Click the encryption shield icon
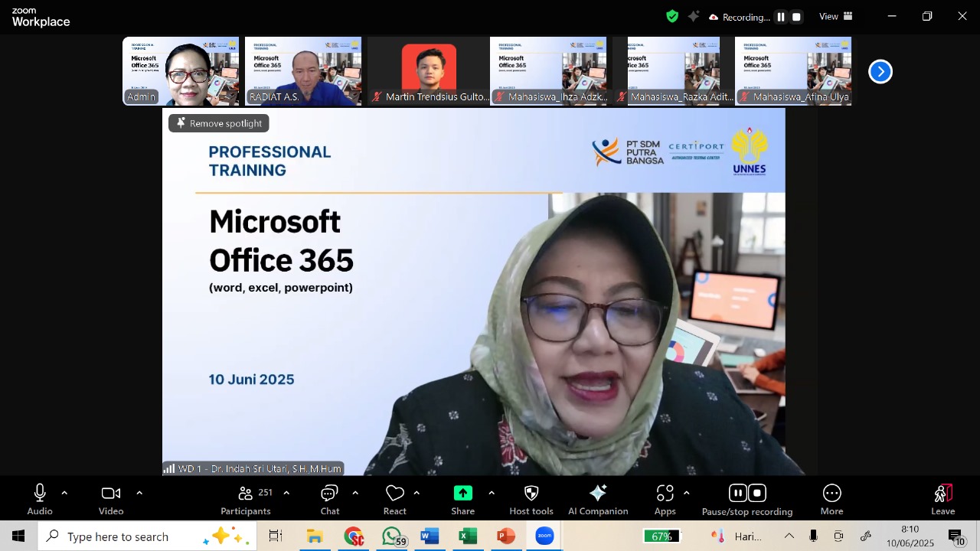 (672, 16)
